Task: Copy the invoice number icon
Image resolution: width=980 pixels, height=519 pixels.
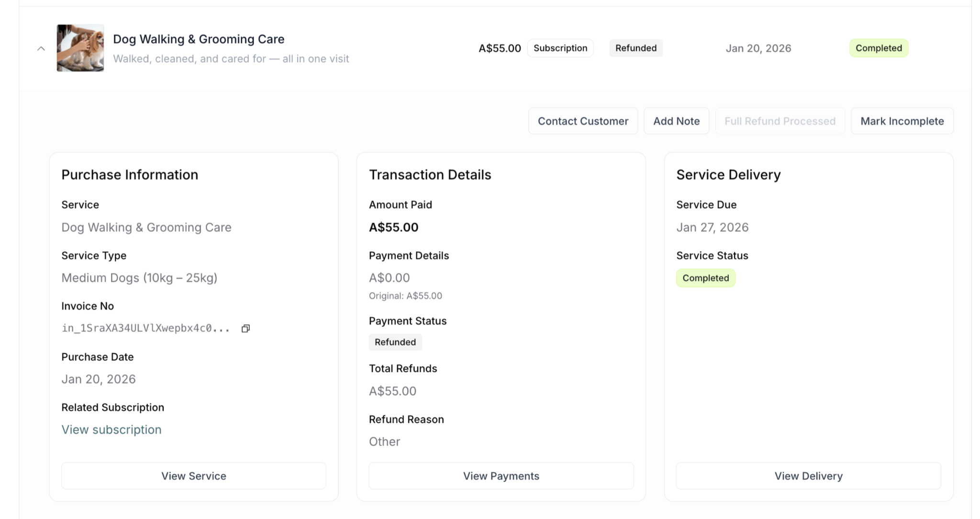Action: pyautogui.click(x=245, y=328)
